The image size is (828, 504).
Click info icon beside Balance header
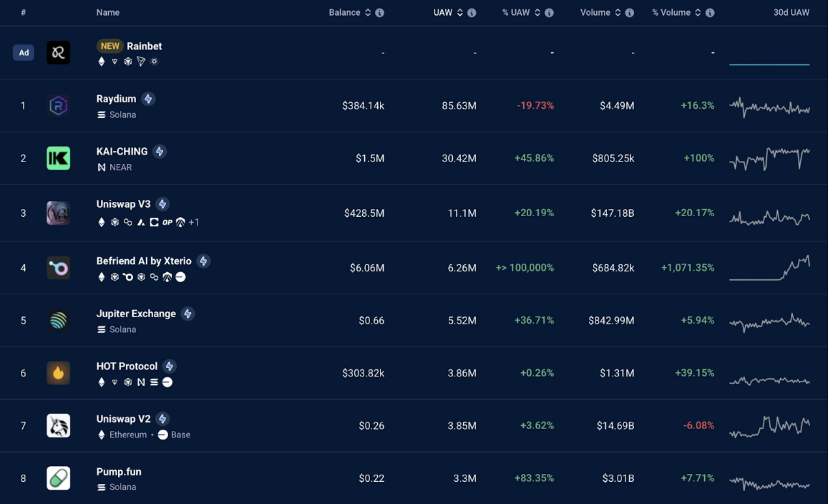[x=380, y=13]
